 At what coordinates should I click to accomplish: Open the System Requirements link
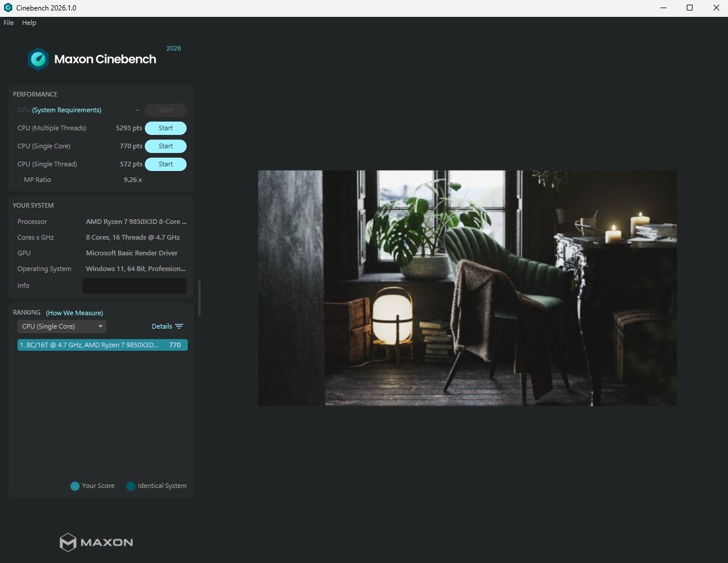click(67, 110)
